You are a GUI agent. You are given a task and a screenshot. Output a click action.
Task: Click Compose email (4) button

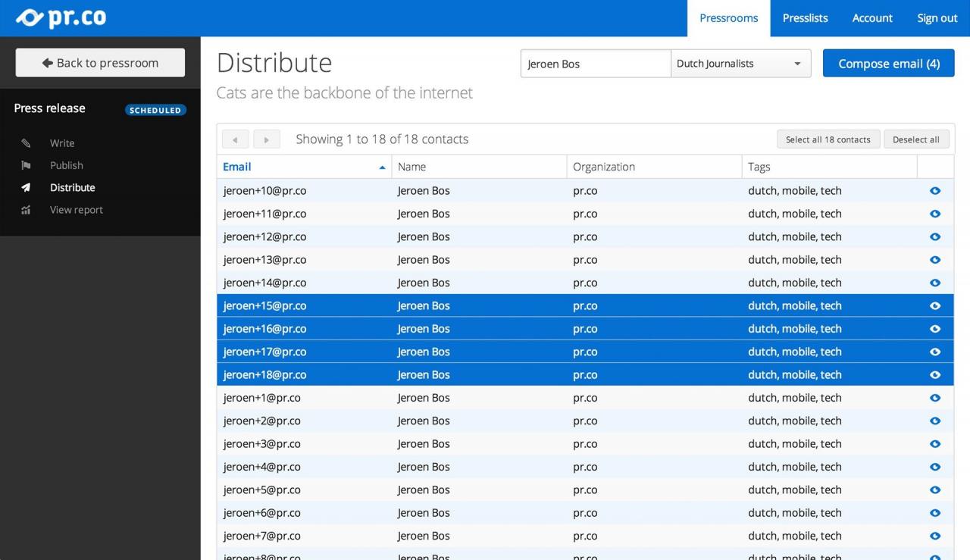tap(888, 64)
